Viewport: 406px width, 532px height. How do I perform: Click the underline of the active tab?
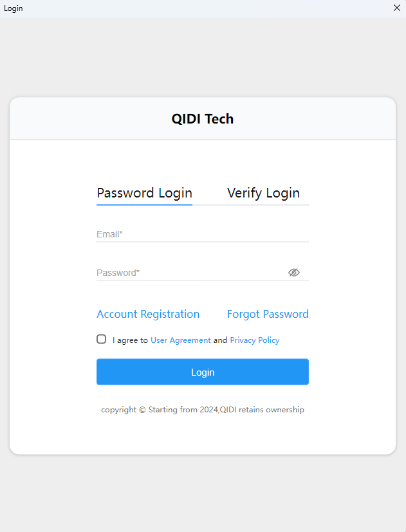pos(144,203)
